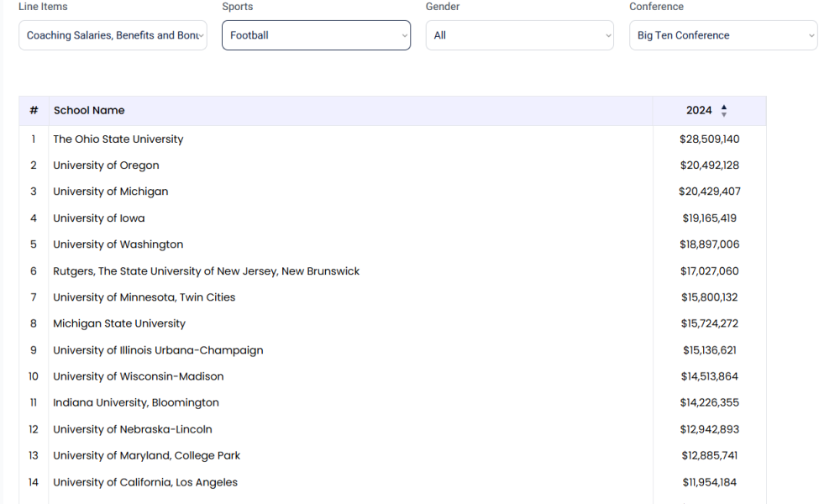Image resolution: width=840 pixels, height=504 pixels.
Task: Click the $28,509,140 value for Ohio State
Action: 709,139
